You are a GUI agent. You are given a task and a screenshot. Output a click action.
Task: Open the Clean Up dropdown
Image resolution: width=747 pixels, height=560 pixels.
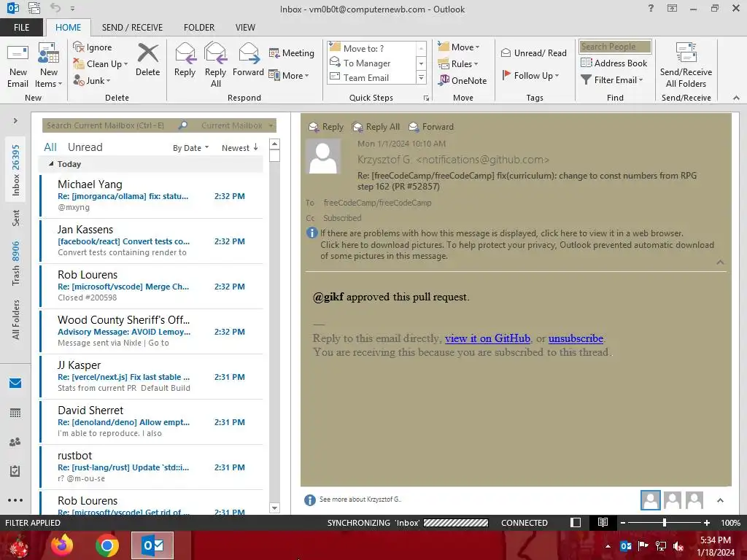point(101,64)
